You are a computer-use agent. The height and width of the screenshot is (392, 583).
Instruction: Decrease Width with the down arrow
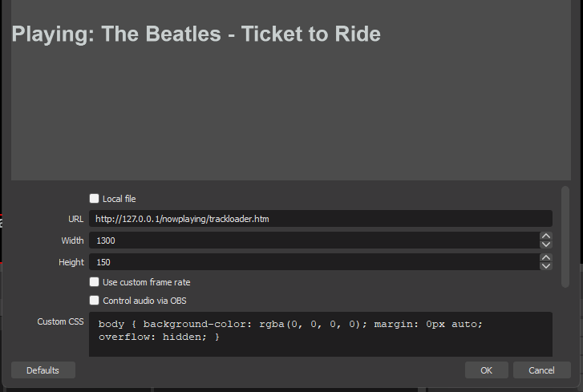pos(546,244)
